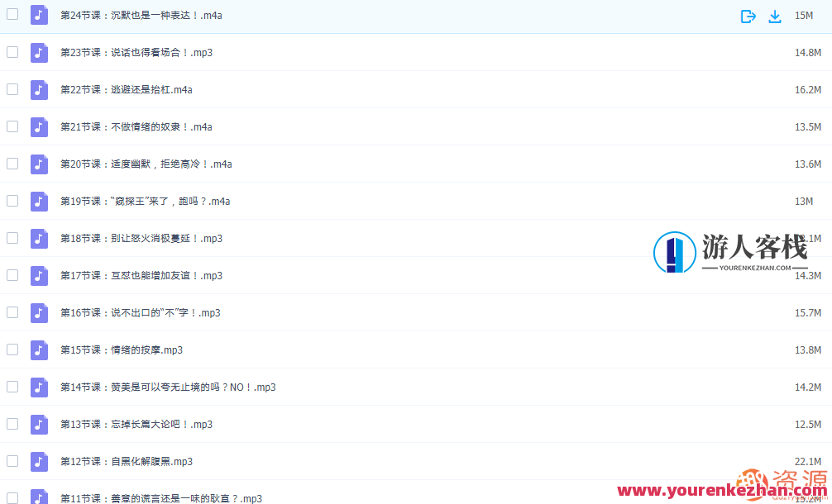Click the music file icon for 第12节课
This screenshot has width=832, height=504.
coord(39,462)
